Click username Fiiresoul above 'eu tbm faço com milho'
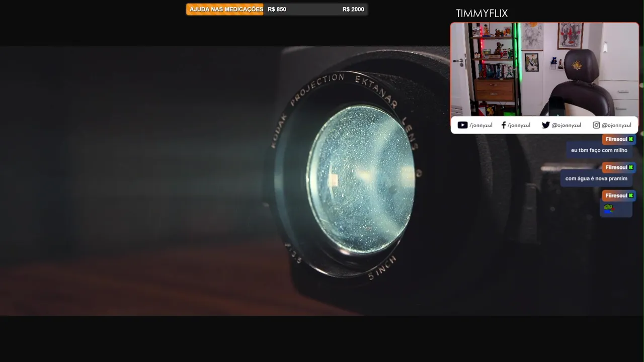 click(x=616, y=139)
